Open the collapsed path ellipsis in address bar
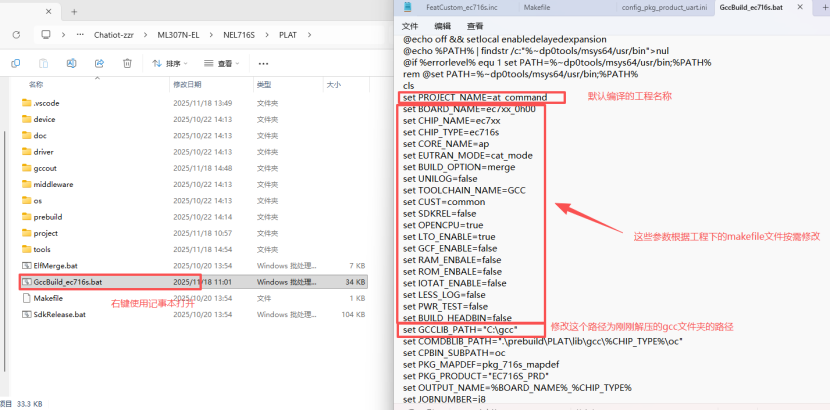 tap(80, 35)
